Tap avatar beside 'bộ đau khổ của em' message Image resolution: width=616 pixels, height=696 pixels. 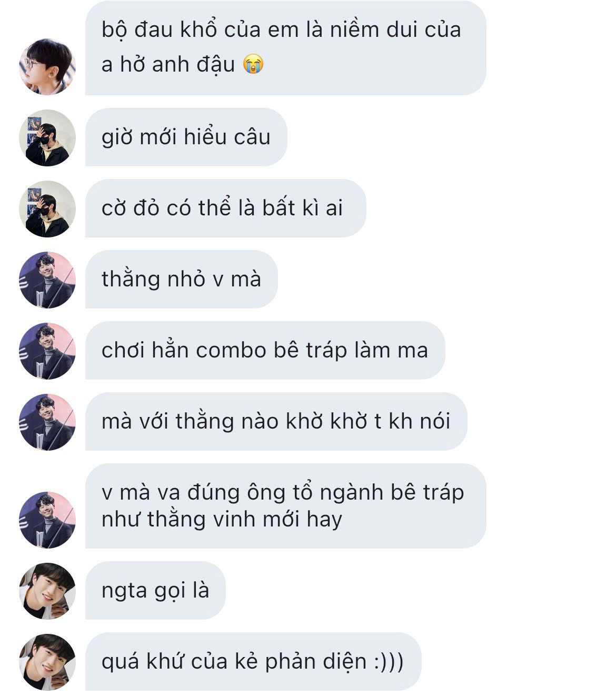[47, 66]
